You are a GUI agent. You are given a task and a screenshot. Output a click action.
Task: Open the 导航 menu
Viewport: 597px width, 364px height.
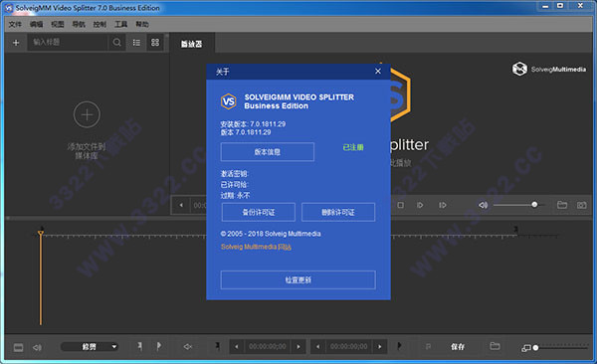pos(79,25)
